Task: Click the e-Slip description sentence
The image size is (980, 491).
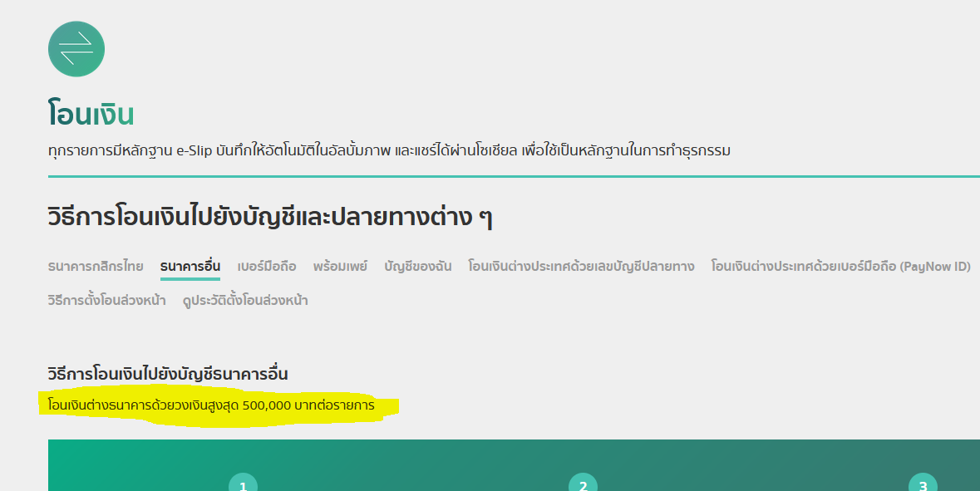Action: click(389, 150)
